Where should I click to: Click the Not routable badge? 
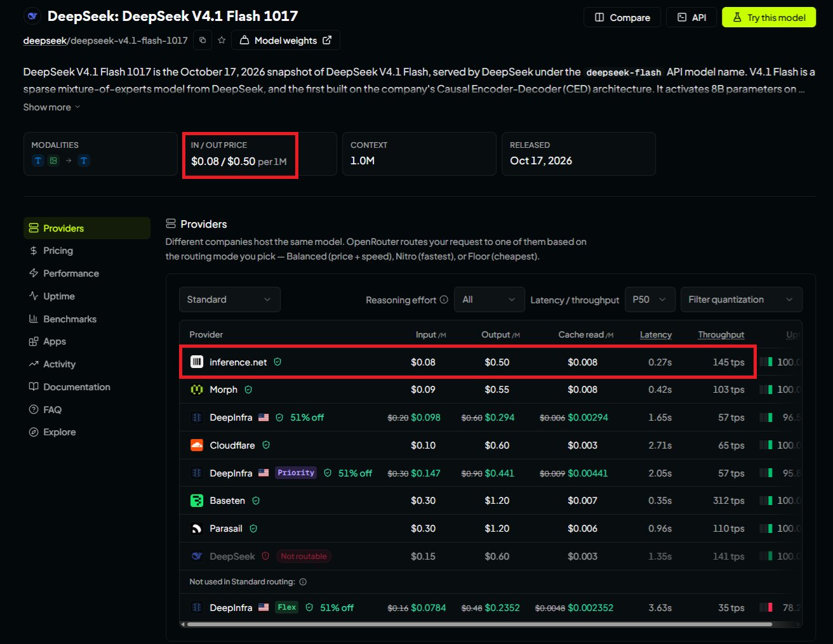click(x=303, y=556)
